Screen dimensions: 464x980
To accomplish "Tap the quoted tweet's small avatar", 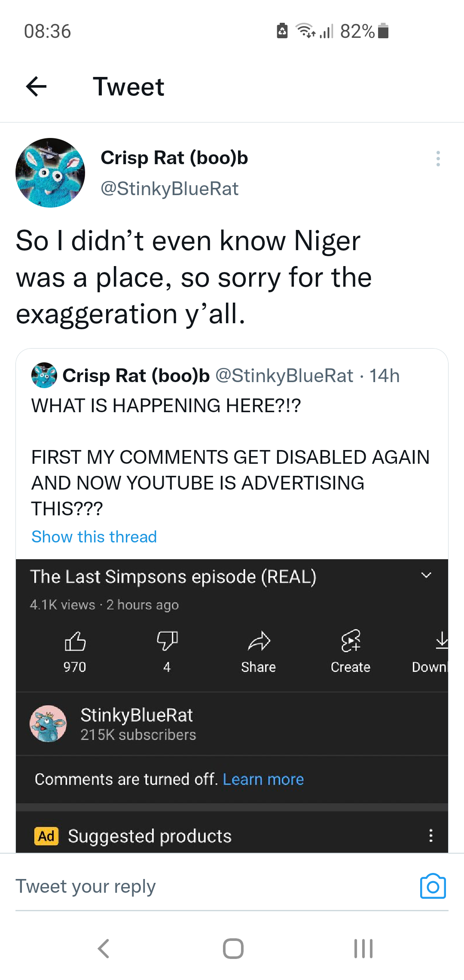I will (44, 375).
